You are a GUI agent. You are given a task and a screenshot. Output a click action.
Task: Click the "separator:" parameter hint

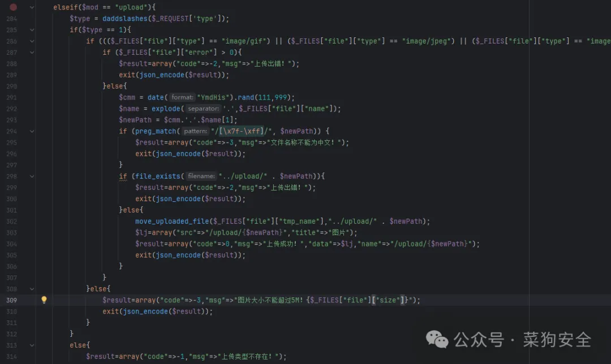tap(203, 109)
